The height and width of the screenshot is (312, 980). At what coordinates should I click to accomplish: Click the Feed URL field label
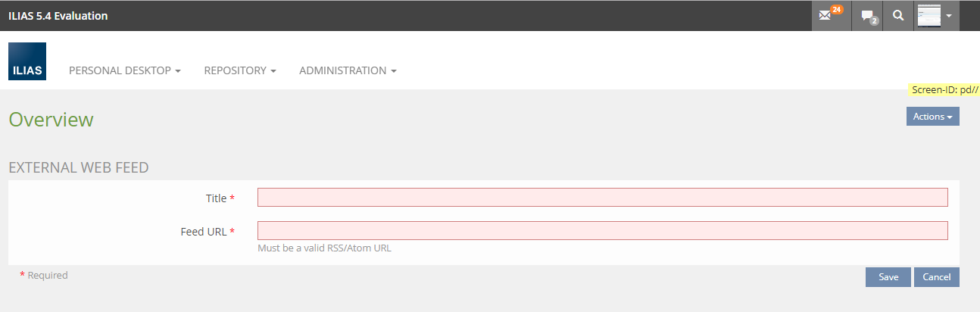click(203, 232)
